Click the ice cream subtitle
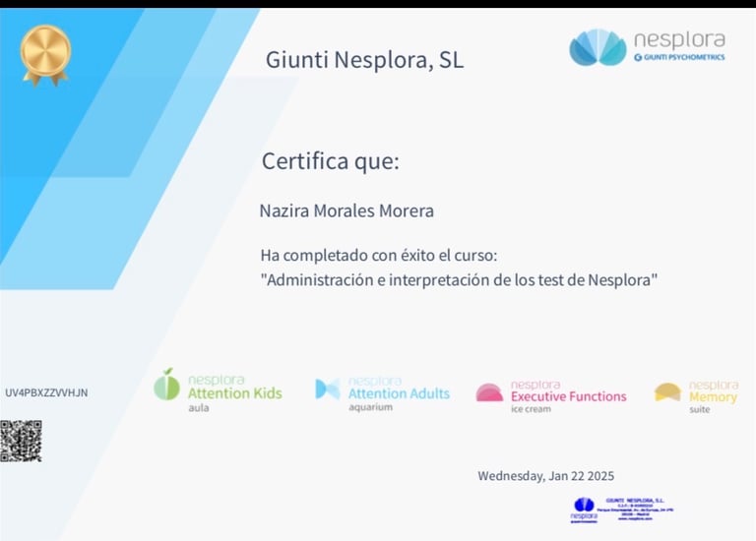The image size is (756, 541). click(531, 409)
